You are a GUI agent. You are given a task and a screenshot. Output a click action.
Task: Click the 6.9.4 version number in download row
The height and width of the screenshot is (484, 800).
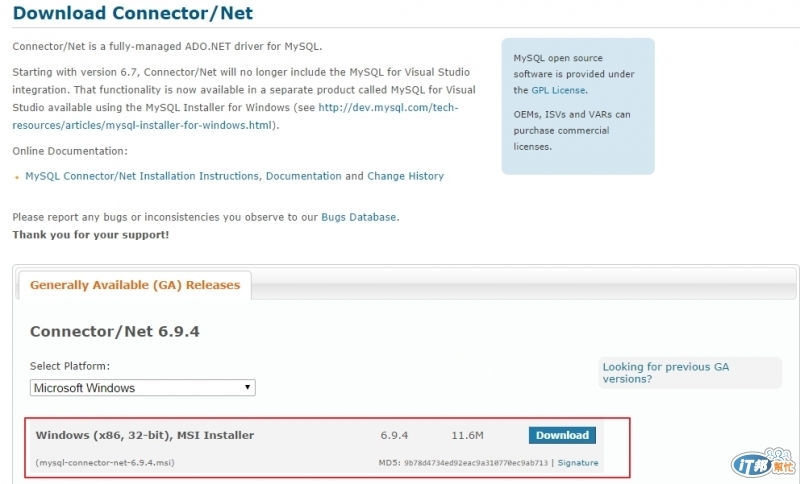coord(394,435)
